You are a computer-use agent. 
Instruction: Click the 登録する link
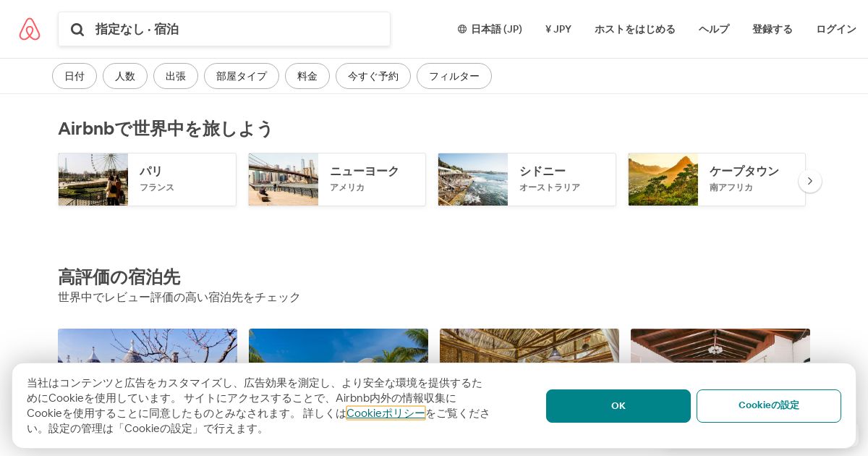pyautogui.click(x=773, y=29)
